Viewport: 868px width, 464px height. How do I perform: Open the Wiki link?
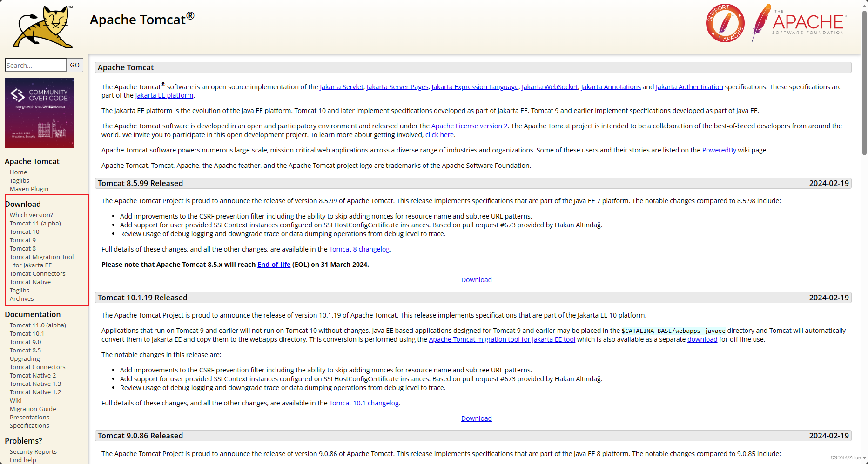(x=16, y=401)
